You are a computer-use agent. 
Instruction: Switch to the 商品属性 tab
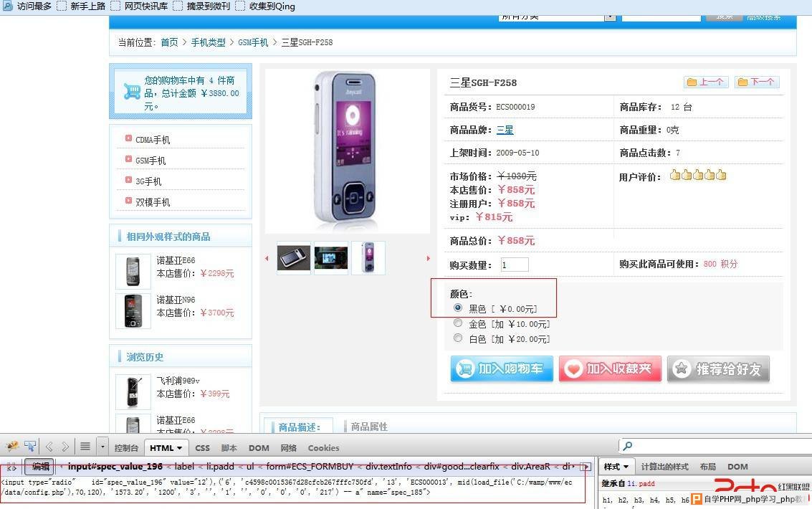point(368,427)
